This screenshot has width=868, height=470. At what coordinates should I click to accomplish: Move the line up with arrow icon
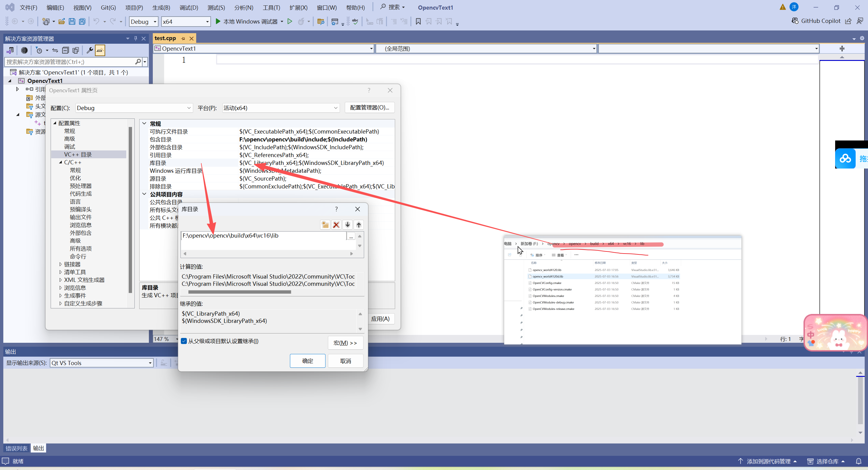point(359,225)
